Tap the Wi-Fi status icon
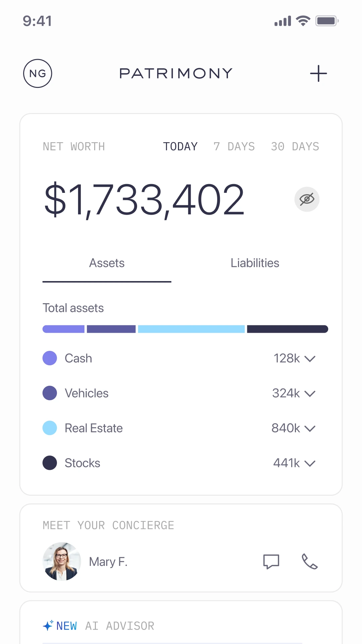This screenshot has width=362, height=644. pyautogui.click(x=303, y=21)
